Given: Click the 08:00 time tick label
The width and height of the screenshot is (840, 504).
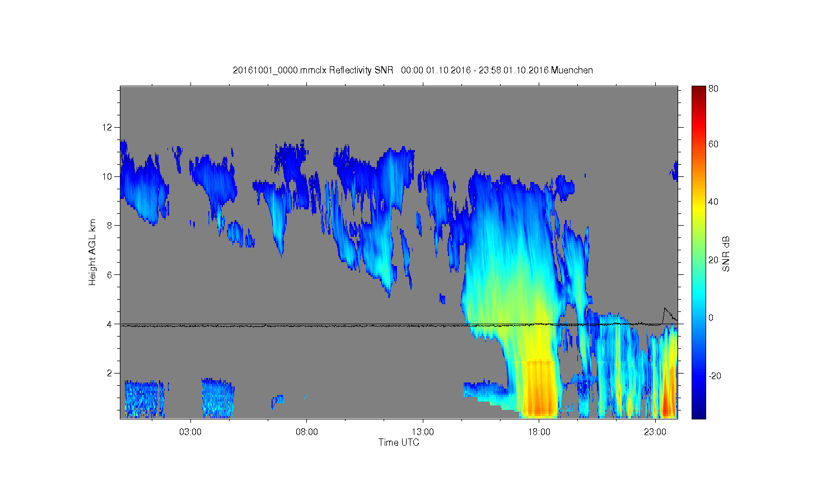Looking at the screenshot, I should [307, 432].
